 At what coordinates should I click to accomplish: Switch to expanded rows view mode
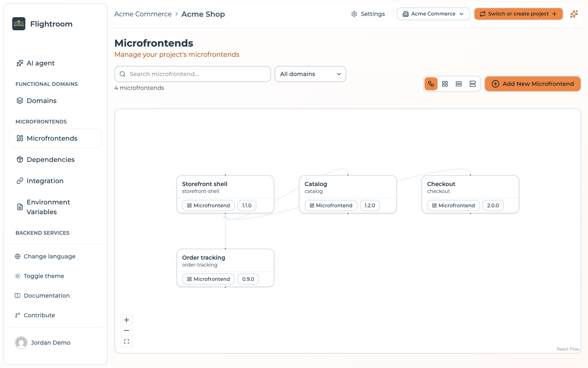coord(473,84)
